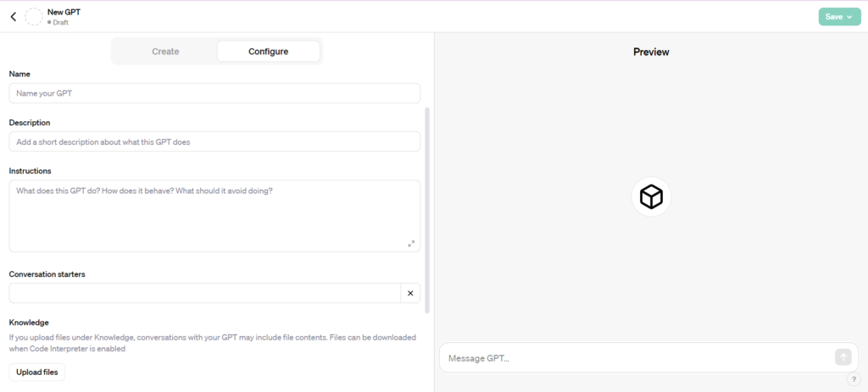Click inside the Instructions text area
Screen dimensions: 868x392
click(214, 216)
